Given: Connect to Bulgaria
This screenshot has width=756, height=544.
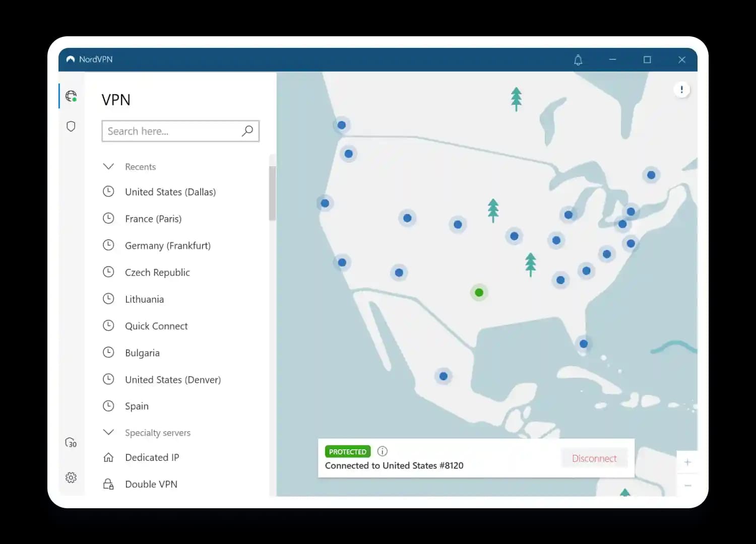Looking at the screenshot, I should [142, 353].
